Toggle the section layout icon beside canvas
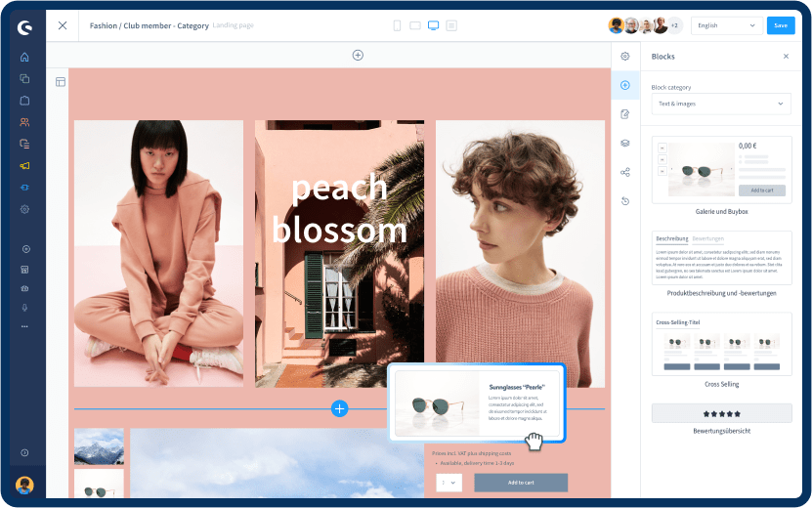The width and height of the screenshot is (812, 508). pyautogui.click(x=61, y=82)
